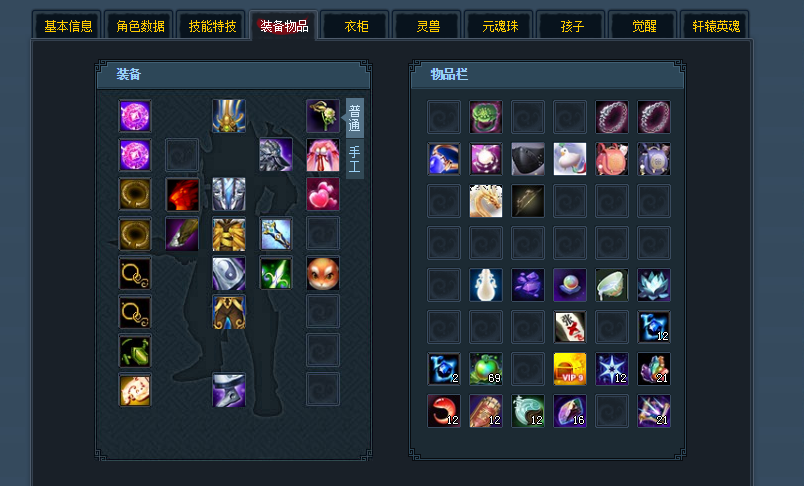The width and height of the screenshot is (804, 486).
Task: Open the 基本信息 tab
Action: coord(68,26)
